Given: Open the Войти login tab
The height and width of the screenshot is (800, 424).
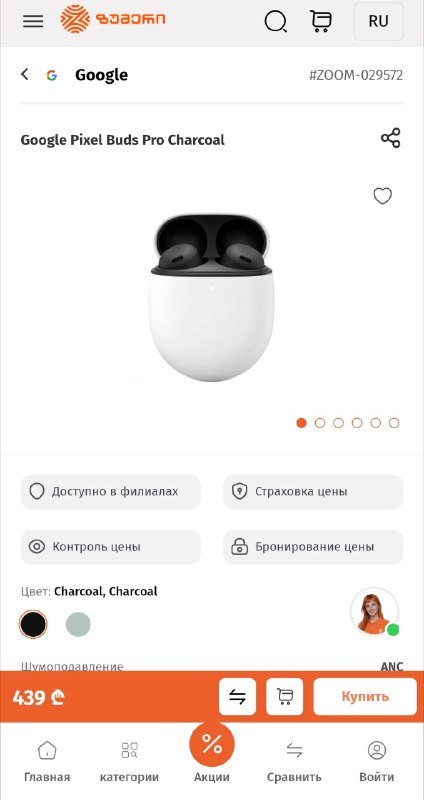Looking at the screenshot, I should (377, 762).
